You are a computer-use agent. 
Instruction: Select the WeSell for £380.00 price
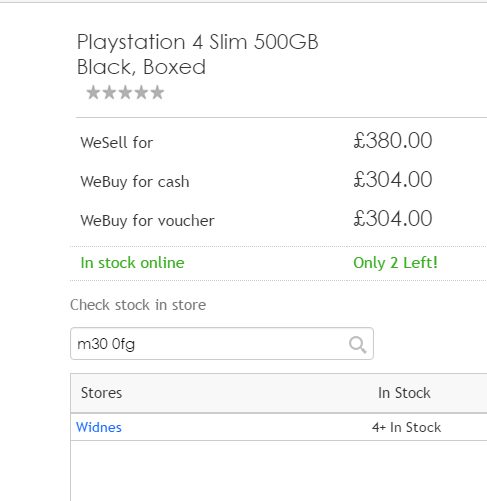393,140
